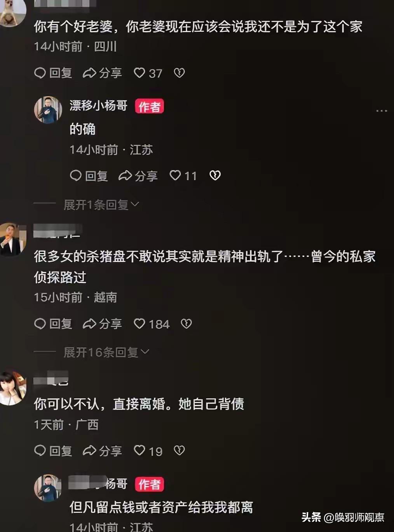Like the Sichuan comment with 37 likes

[148, 73]
